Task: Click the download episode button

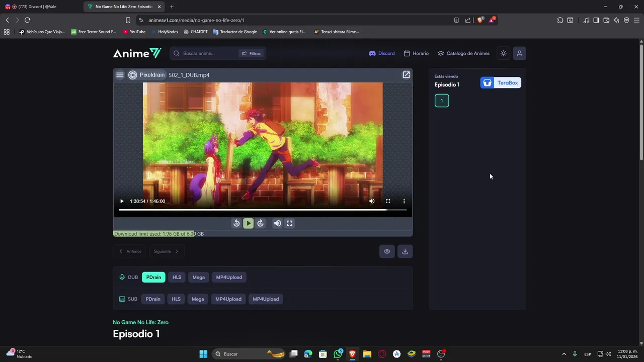Action: [405, 251]
